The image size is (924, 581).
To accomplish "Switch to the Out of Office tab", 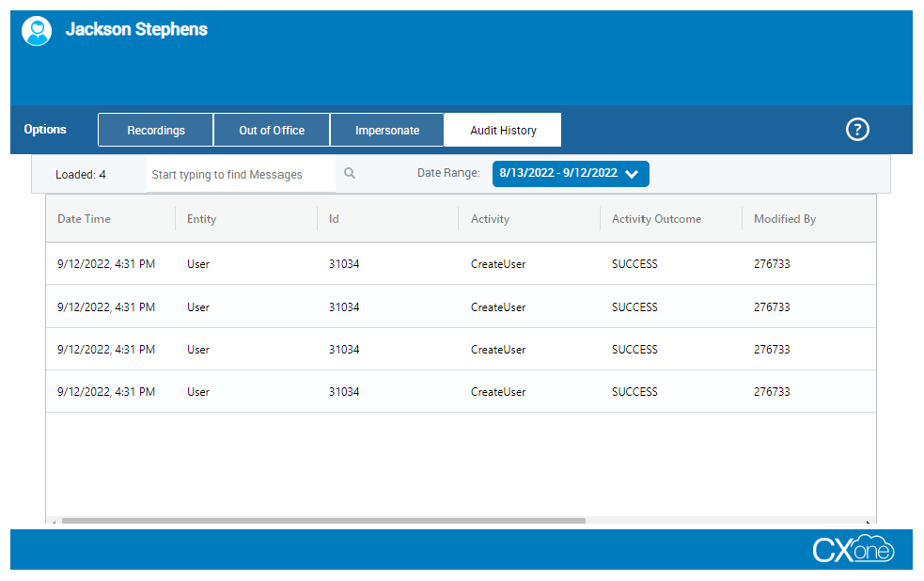I will [x=272, y=131].
